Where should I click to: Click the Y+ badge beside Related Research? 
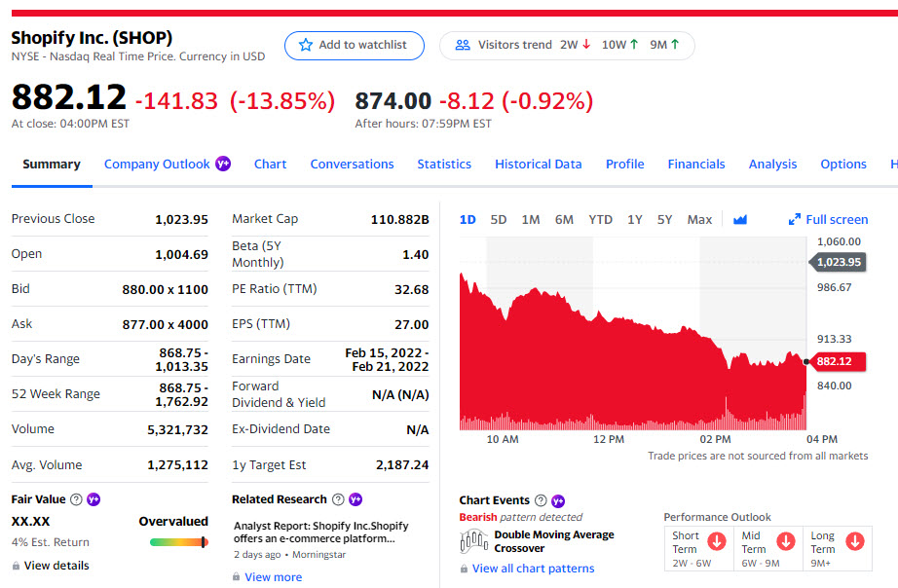[355, 499]
